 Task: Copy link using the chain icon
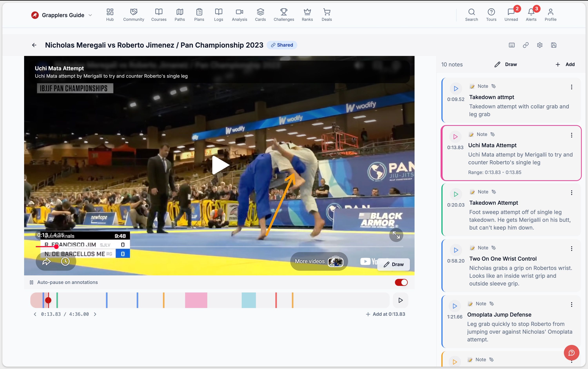(x=526, y=45)
